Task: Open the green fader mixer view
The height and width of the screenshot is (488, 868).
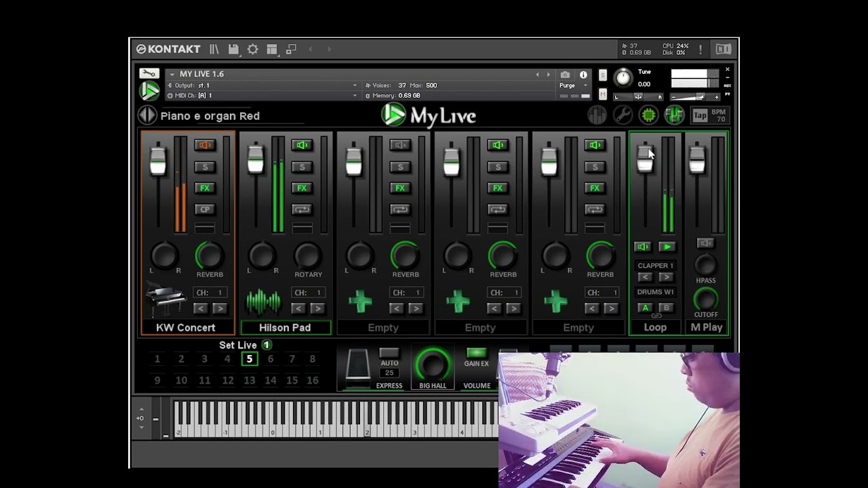Action: pos(674,115)
